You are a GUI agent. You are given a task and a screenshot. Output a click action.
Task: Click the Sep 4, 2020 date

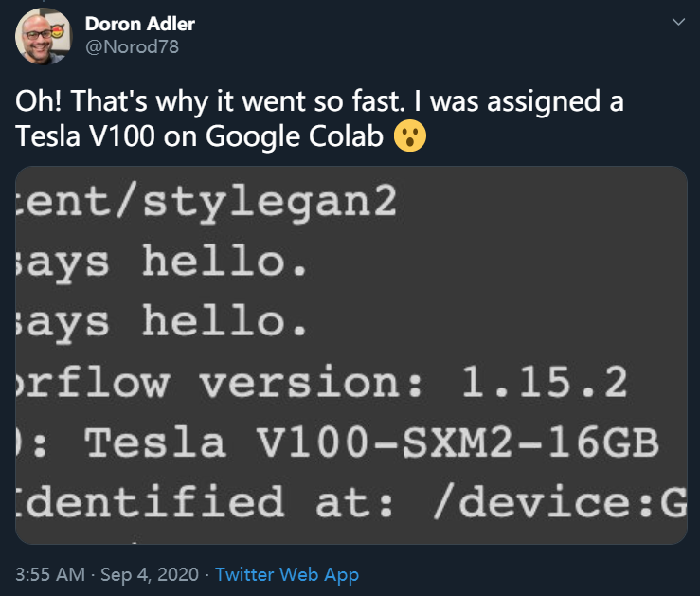click(148, 574)
